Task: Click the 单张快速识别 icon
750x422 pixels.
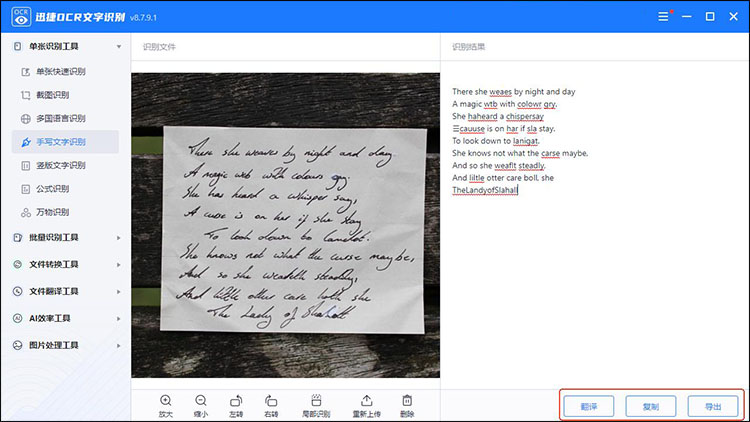Action: tap(26, 72)
